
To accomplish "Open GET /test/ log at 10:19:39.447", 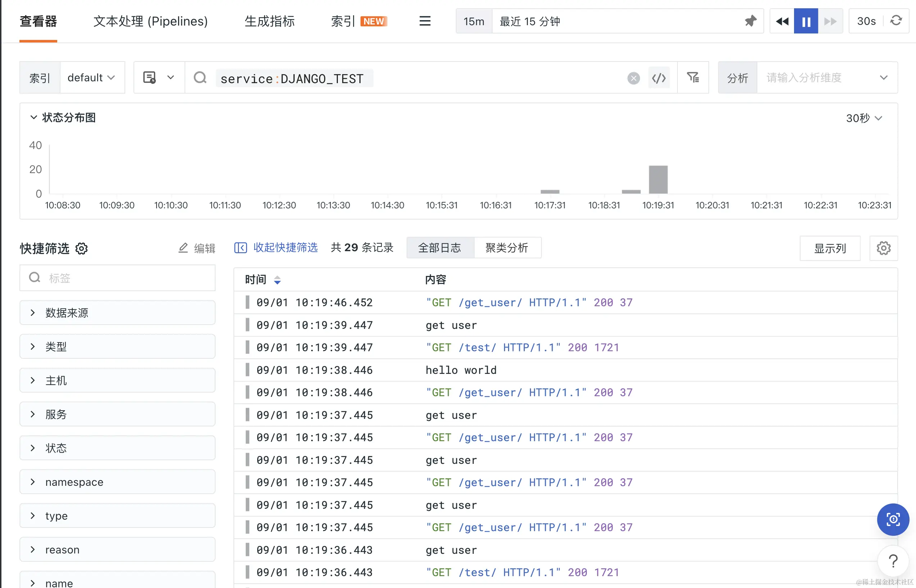I will (x=566, y=348).
